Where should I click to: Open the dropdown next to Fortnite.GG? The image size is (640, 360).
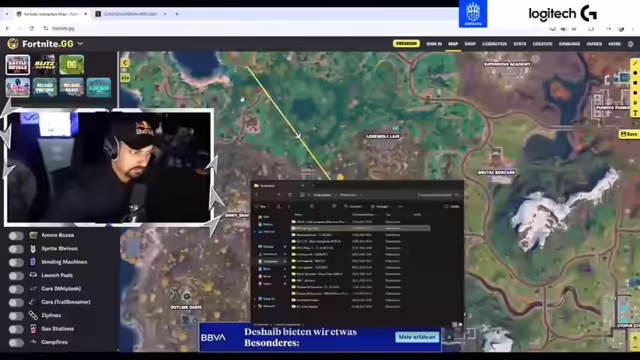[x=80, y=44]
